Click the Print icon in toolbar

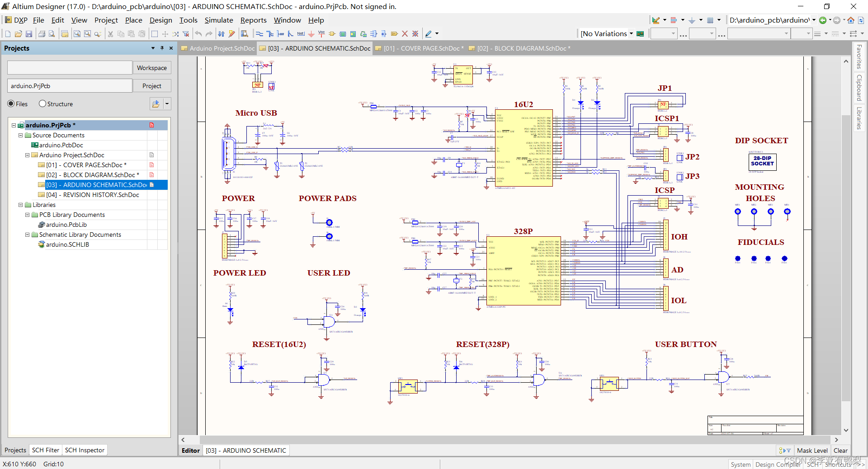[42, 34]
